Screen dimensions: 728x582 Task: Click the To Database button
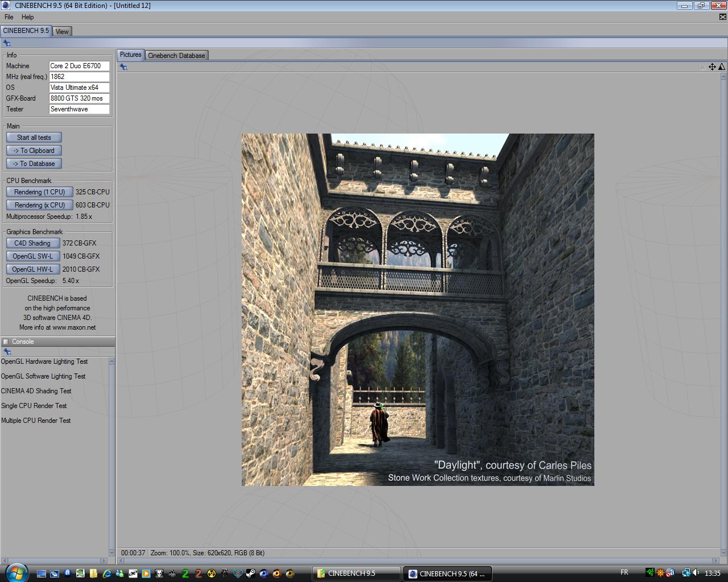(34, 164)
